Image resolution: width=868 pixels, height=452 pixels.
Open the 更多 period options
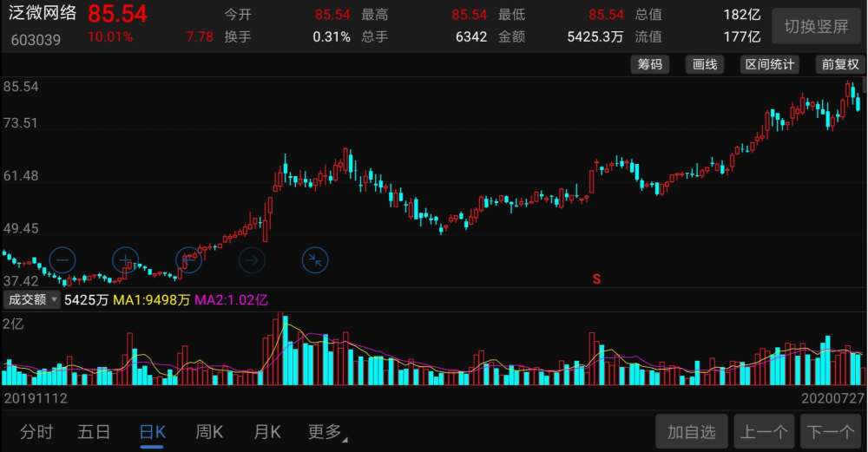point(326,431)
